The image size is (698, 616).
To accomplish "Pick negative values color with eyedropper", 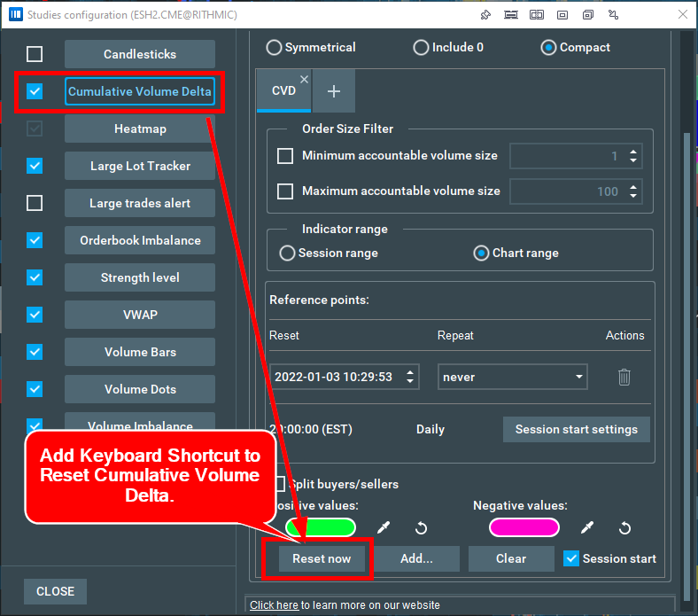I will [586, 527].
